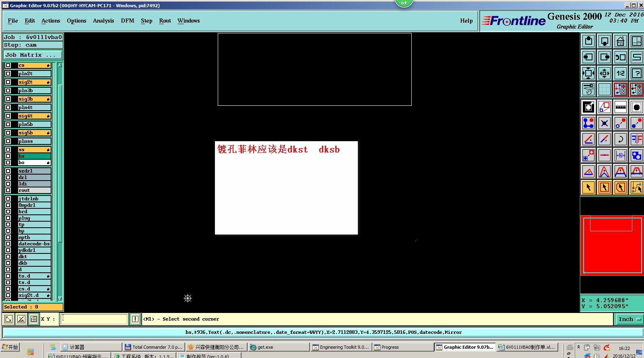This screenshot has height=358, width=644.
Task: Click the red triangle with arrow icon
Action: [x=588, y=172]
